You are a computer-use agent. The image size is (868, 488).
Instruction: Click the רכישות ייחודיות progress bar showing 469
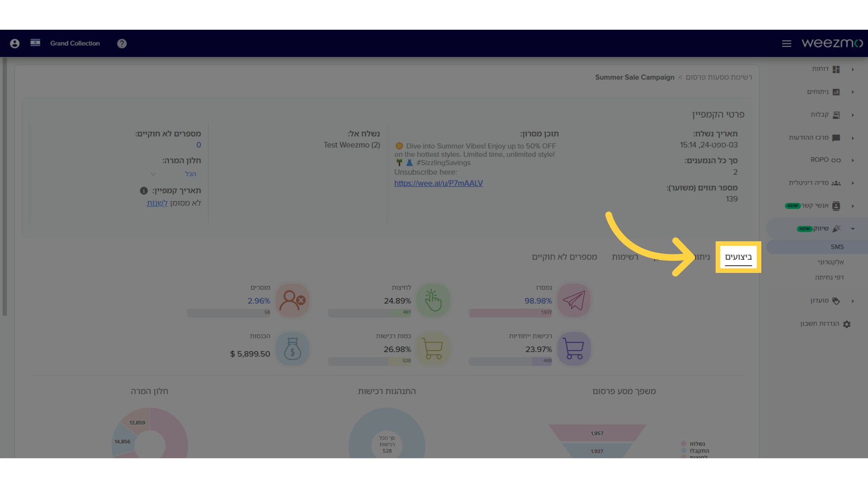[x=510, y=361]
